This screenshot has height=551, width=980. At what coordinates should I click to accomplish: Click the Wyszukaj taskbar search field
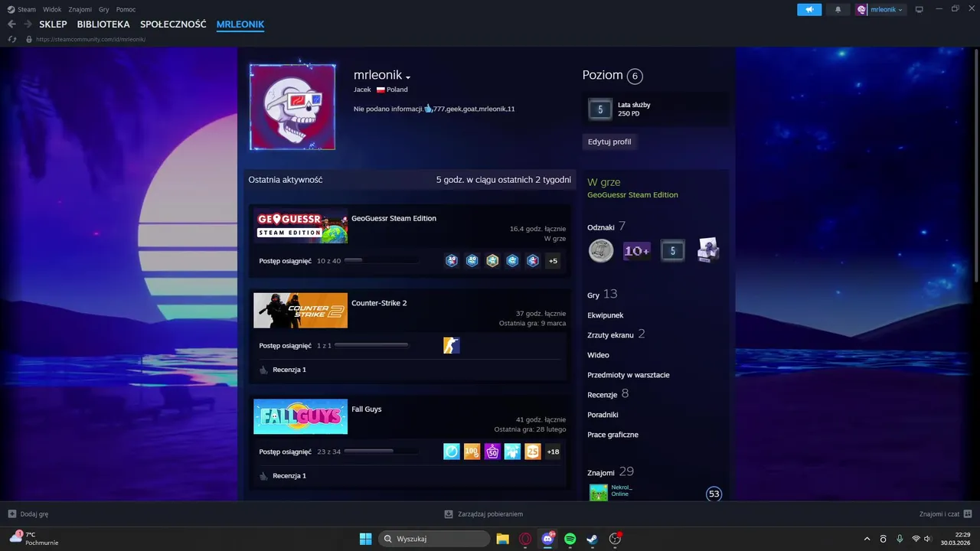pyautogui.click(x=434, y=539)
